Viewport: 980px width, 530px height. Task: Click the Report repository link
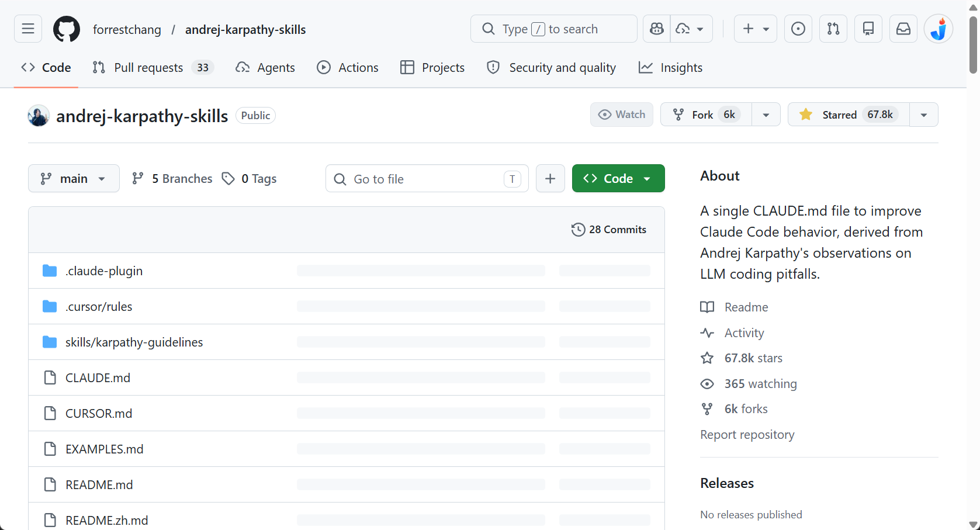point(747,434)
